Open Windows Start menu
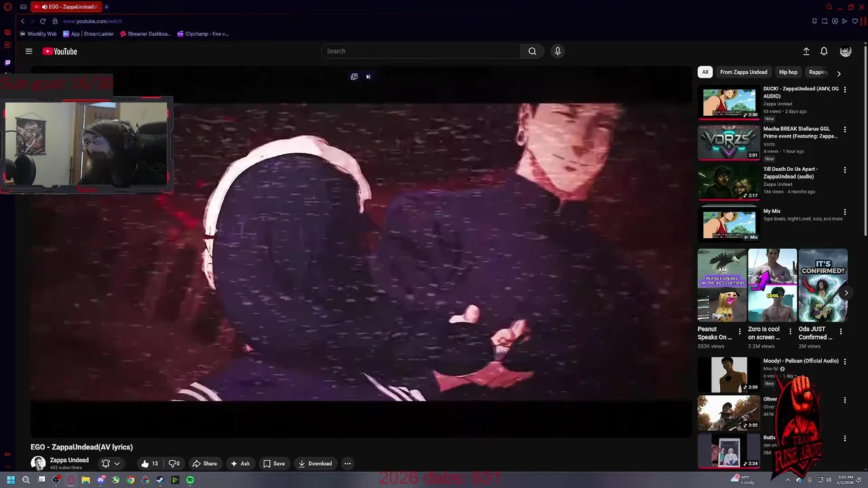 click(x=10, y=480)
